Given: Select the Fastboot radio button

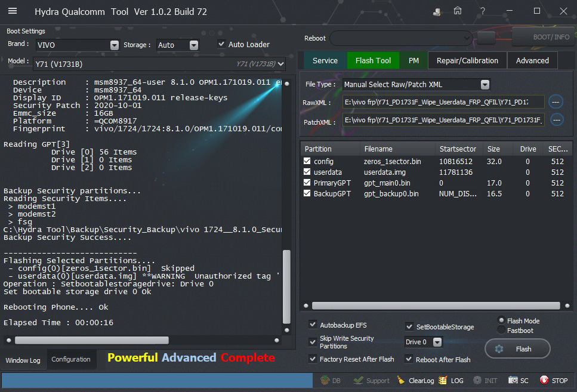Looking at the screenshot, I should tap(501, 330).
